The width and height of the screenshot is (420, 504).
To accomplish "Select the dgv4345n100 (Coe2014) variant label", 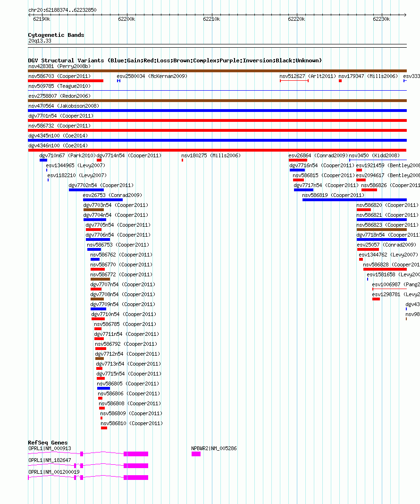I will 58,136.
